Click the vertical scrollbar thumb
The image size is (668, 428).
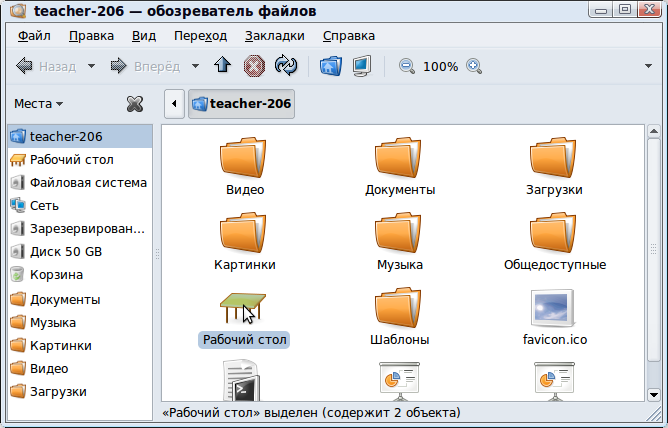pos(654,250)
